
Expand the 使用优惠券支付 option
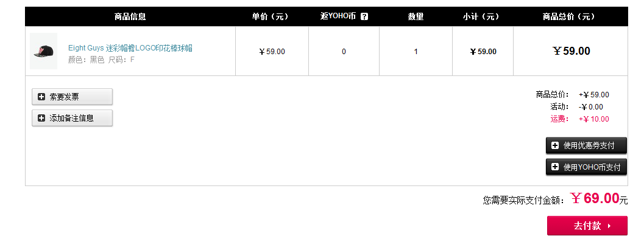[586, 145]
